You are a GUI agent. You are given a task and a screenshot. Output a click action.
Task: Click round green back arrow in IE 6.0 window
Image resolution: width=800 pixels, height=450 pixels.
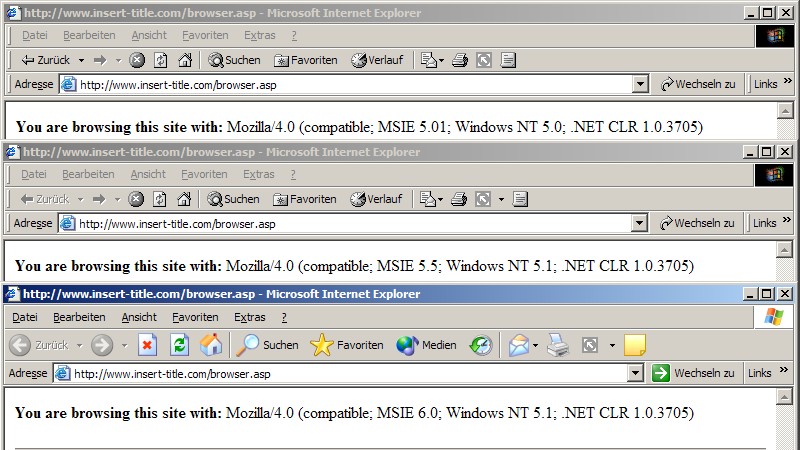point(20,345)
